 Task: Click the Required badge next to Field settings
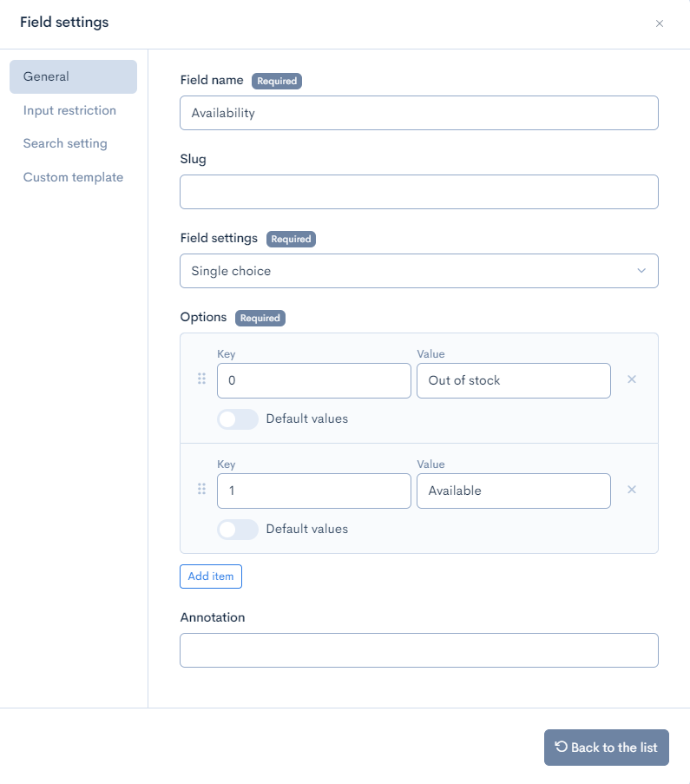point(291,239)
